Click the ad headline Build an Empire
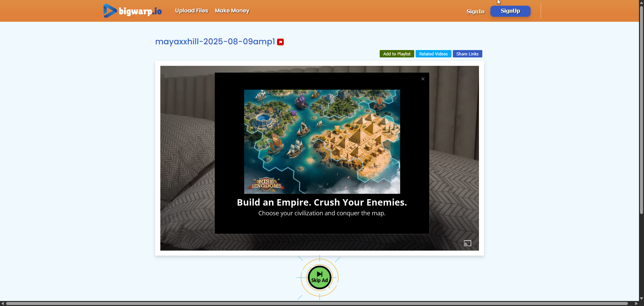The height and width of the screenshot is (306, 644). [322, 202]
